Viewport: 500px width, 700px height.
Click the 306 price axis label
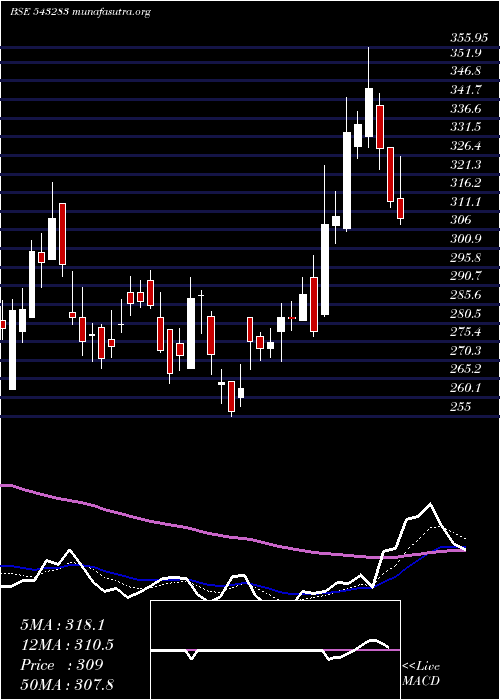pos(460,220)
